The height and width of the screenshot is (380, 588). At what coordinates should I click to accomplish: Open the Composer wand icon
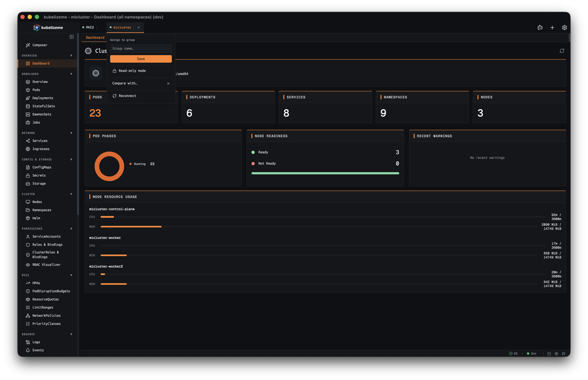[28, 45]
